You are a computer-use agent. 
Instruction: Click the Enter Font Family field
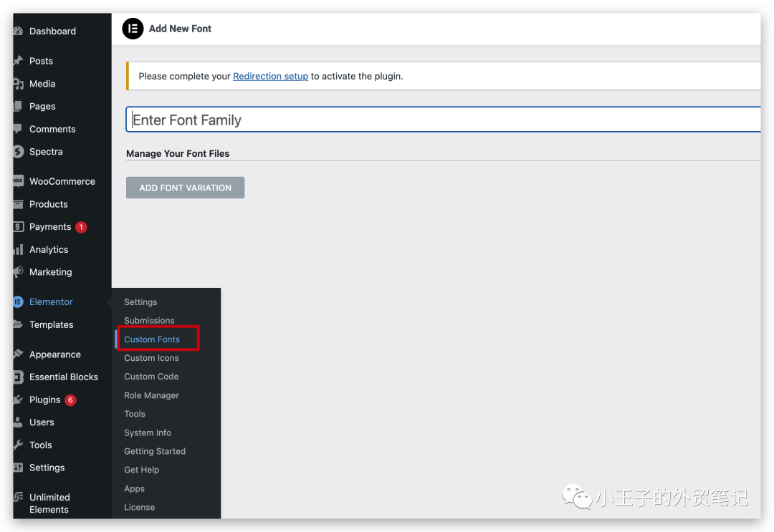[444, 120]
